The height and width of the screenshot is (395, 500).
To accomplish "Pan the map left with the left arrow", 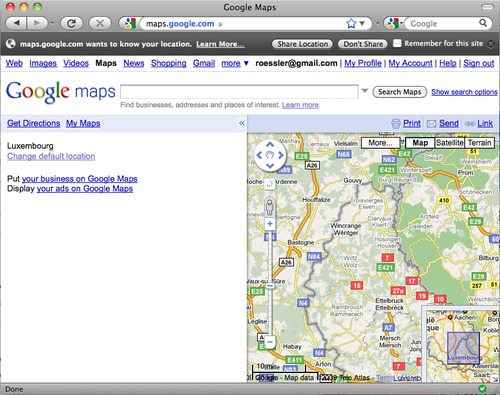I will pos(259,155).
